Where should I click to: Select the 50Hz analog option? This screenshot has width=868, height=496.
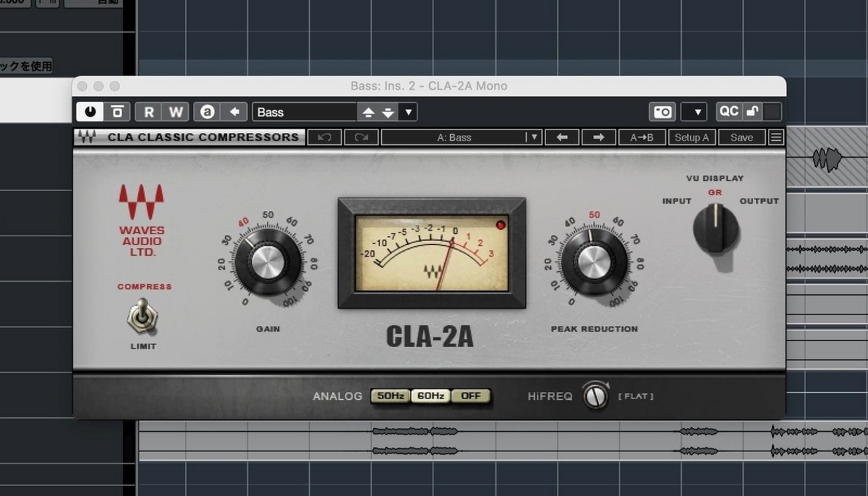pyautogui.click(x=391, y=396)
